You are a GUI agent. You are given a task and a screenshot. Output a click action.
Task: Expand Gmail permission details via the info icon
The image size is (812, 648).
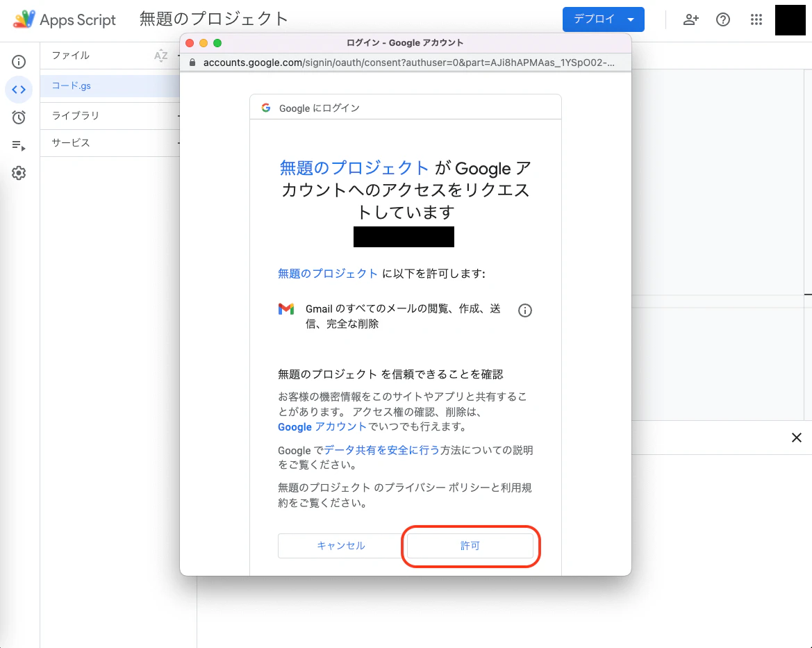click(x=525, y=310)
